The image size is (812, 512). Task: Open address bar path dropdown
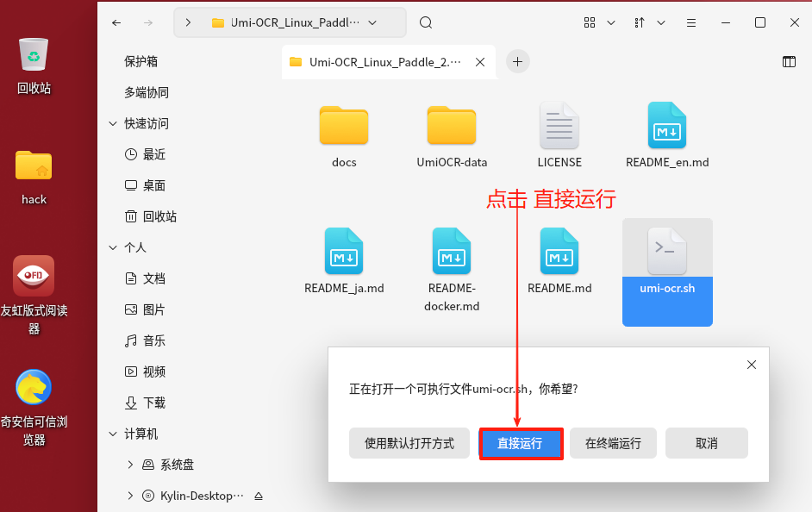(x=372, y=22)
